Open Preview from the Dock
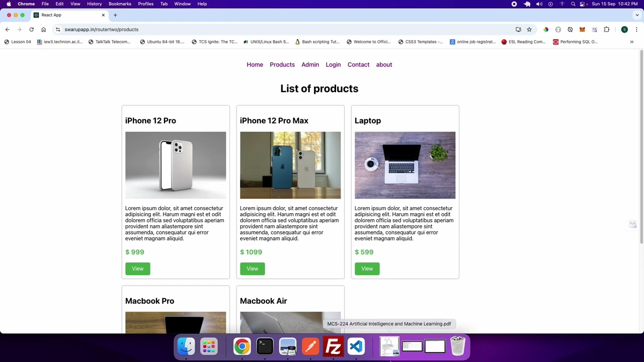Screen dimensions: 644x362 [x=288, y=346]
